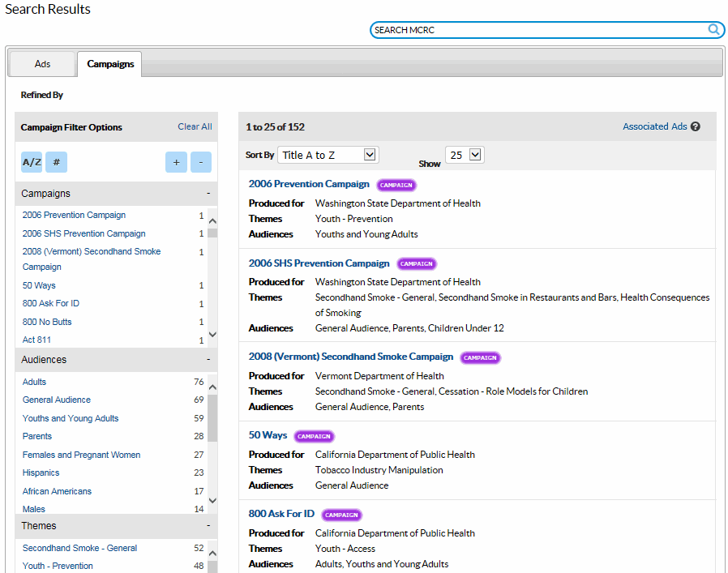Collapse the Themes filter section
Viewport: 728px width, 573px height.
point(208,526)
